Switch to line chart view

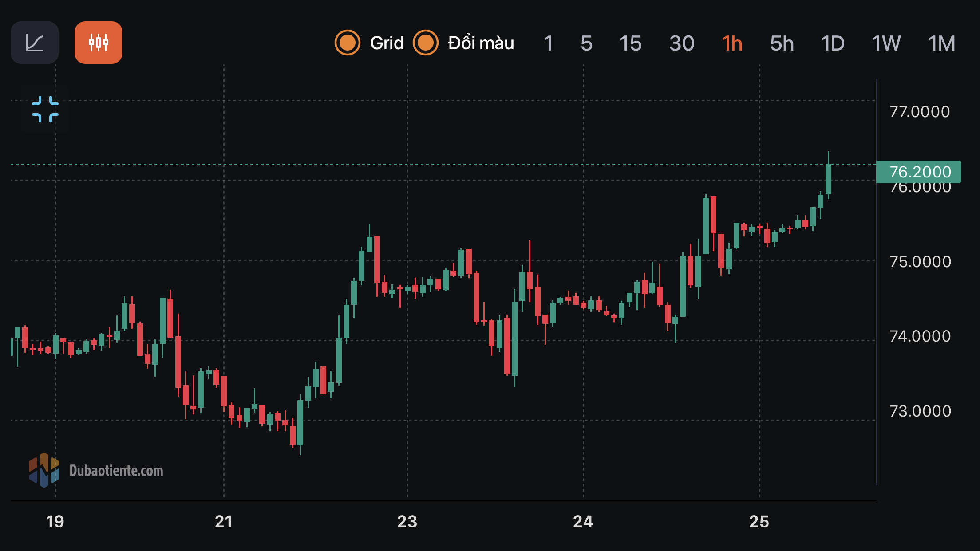click(35, 43)
